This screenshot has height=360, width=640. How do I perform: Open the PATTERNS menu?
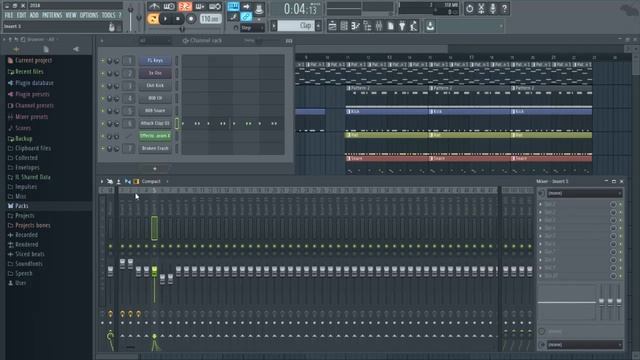tap(52, 16)
